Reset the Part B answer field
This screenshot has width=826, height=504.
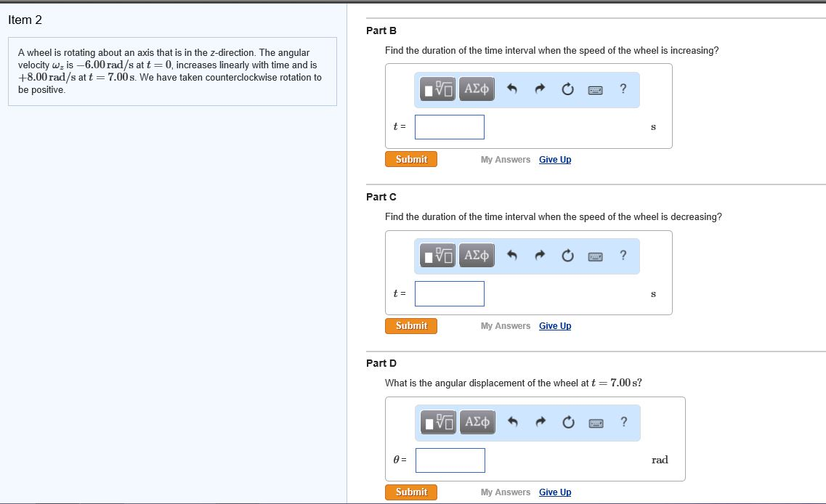click(567, 89)
